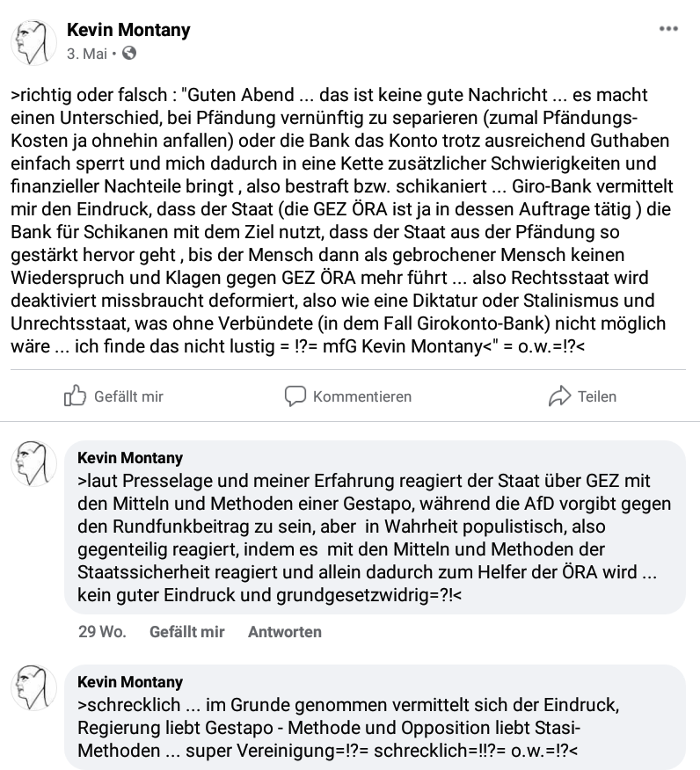The height and width of the screenshot is (770, 700).
Task: Open the post's "3. Mai" date link
Action: [86, 54]
